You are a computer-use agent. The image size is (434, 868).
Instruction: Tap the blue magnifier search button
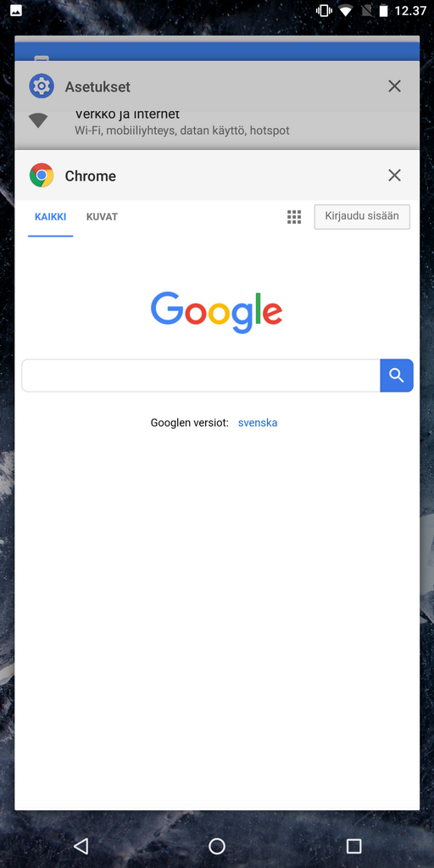point(397,376)
